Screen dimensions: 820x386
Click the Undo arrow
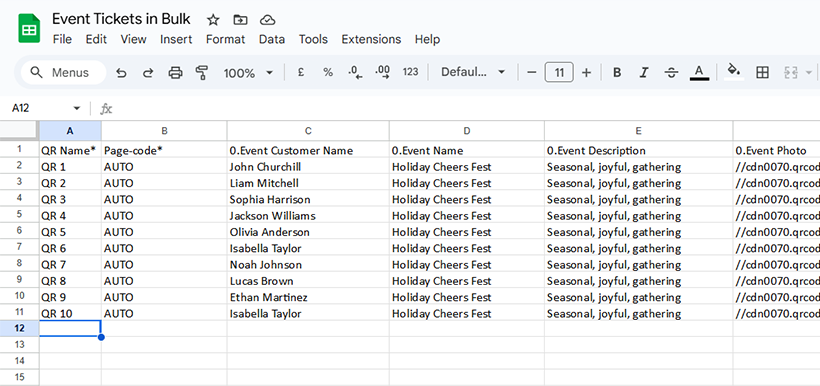pos(121,73)
